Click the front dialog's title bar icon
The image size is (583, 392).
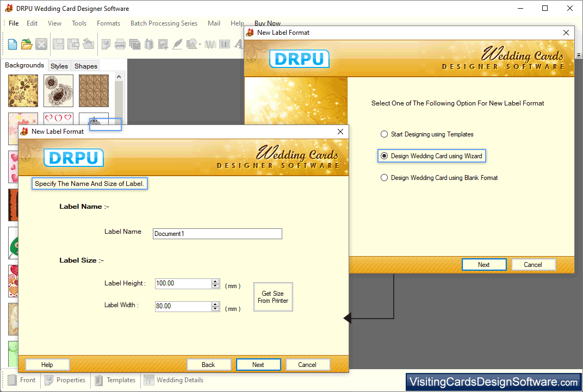24,131
